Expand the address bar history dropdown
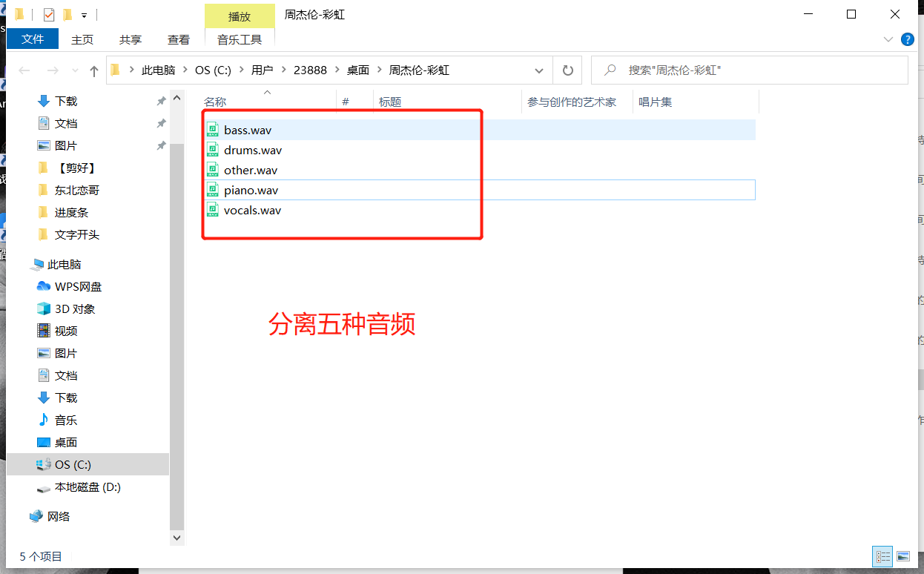Viewport: 924px width, 574px height. pos(539,70)
